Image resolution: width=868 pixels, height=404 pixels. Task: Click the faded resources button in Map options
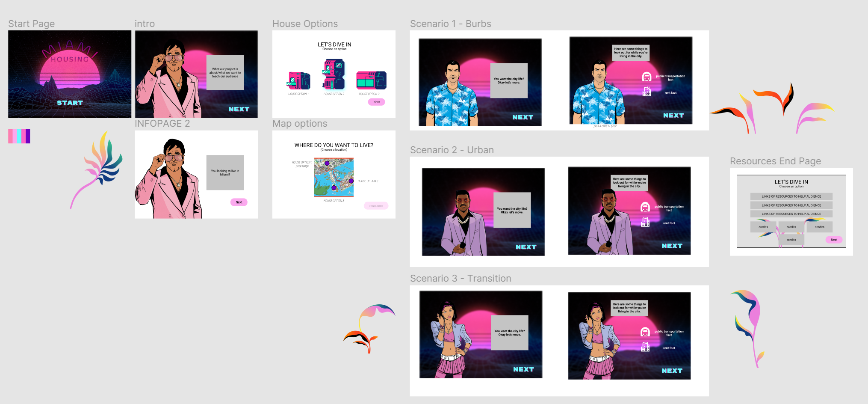click(376, 206)
